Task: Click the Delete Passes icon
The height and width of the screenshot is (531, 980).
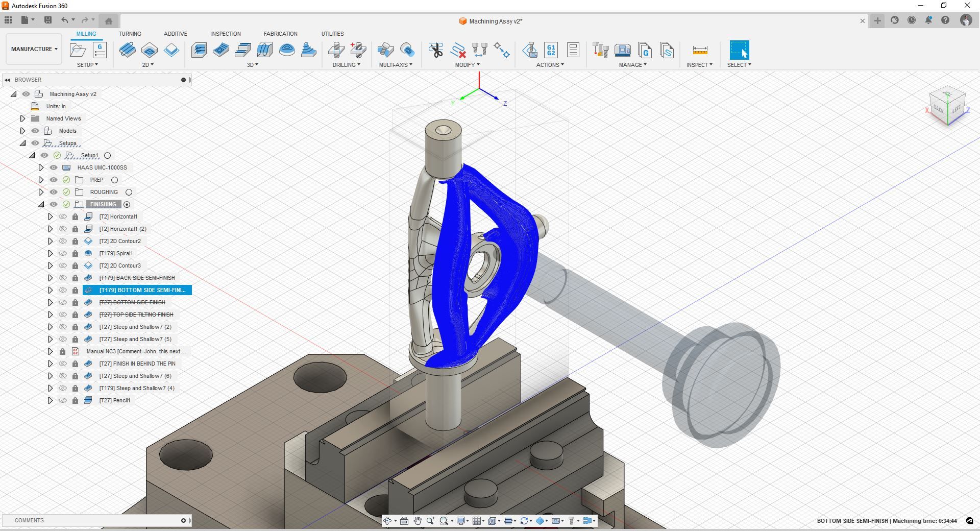Action: click(458, 50)
